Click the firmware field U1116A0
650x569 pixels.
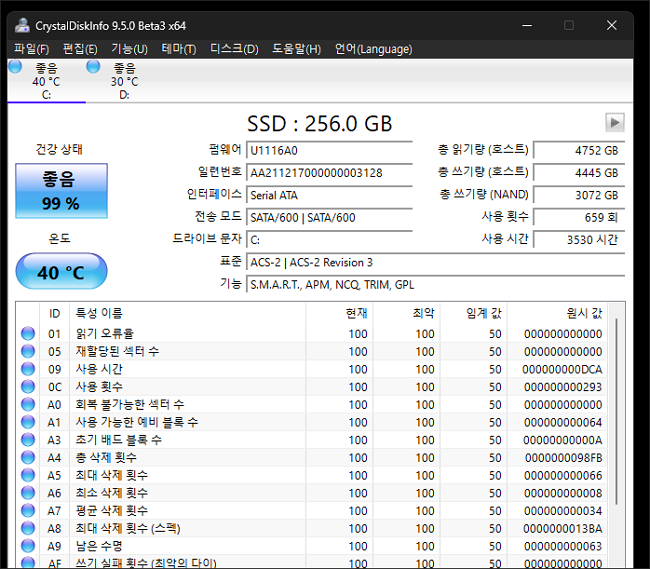[330, 150]
